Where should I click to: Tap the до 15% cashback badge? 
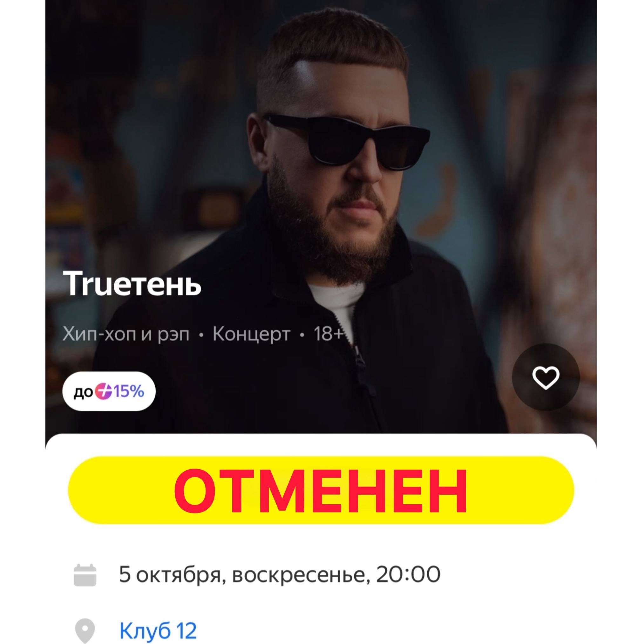[109, 391]
